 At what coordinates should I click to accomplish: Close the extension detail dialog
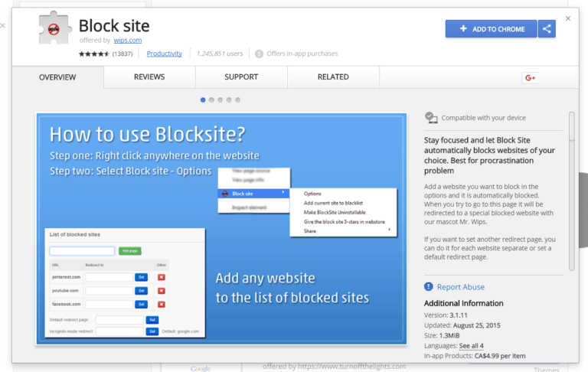pyautogui.click(x=568, y=18)
